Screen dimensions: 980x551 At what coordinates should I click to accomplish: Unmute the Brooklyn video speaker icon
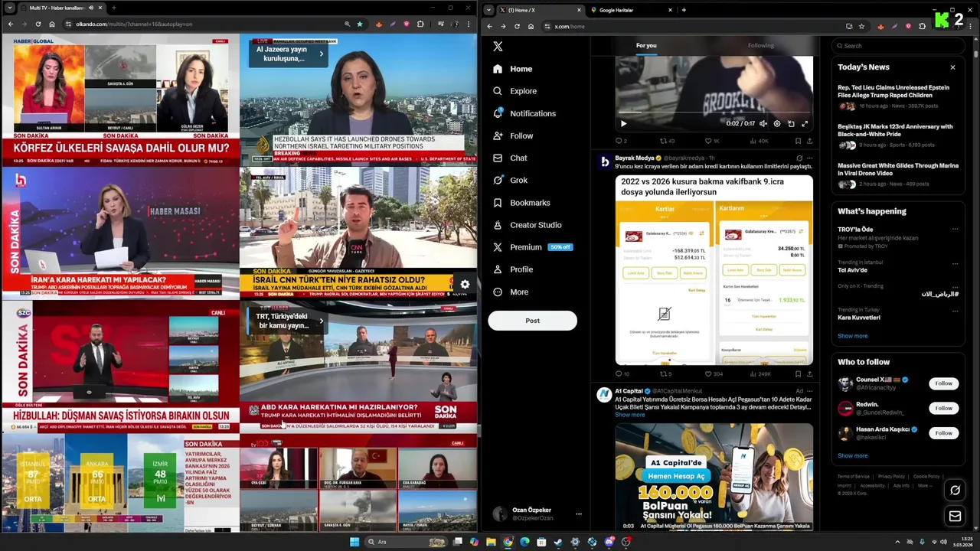(x=763, y=123)
